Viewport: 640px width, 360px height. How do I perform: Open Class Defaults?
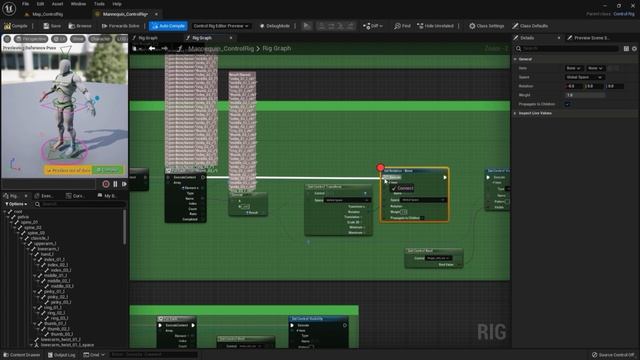tap(530, 26)
